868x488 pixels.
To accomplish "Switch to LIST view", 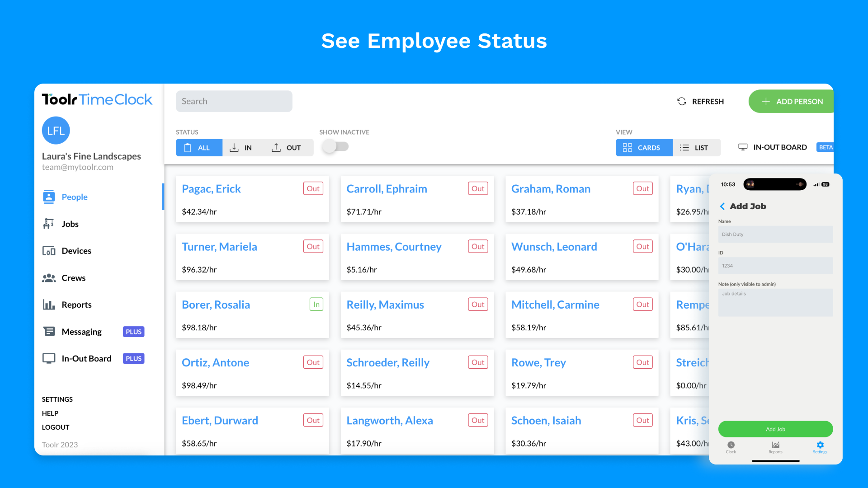I will (x=695, y=148).
